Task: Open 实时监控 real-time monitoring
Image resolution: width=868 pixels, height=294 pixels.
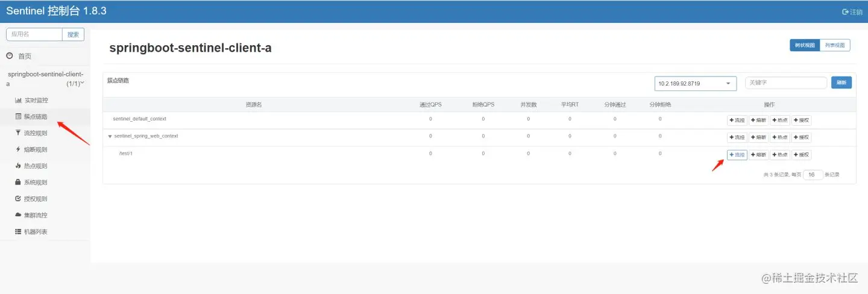Action: (x=31, y=100)
